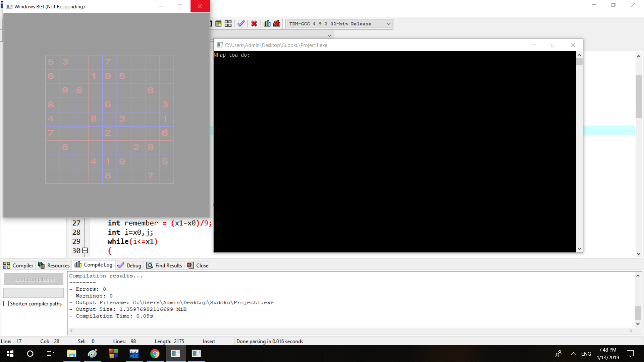The width and height of the screenshot is (644, 362).
Task: Collapse the code fold at line 30
Action: 85,250
